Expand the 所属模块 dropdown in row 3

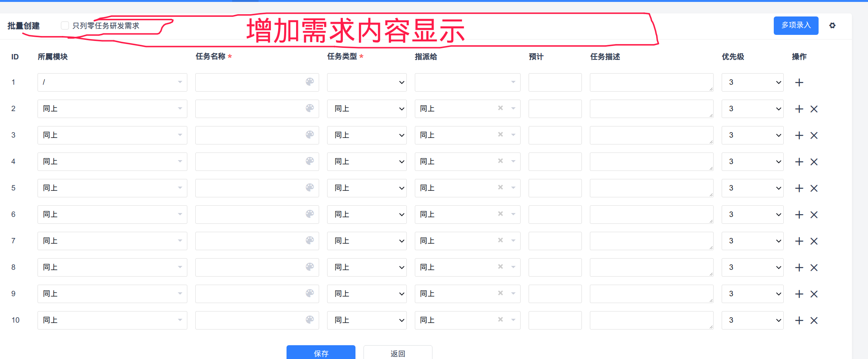(112, 135)
